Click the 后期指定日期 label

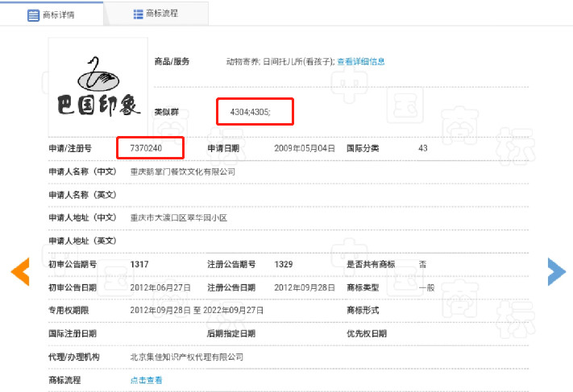click(x=231, y=333)
